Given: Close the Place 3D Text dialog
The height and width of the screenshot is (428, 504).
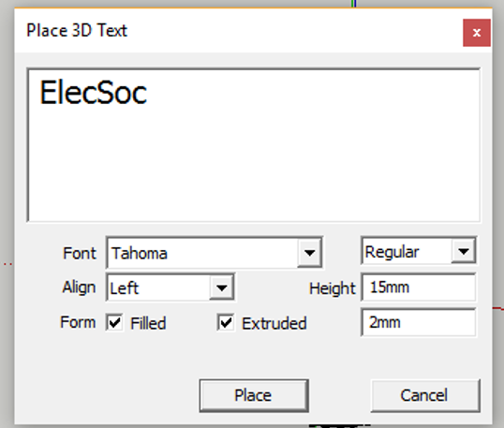Looking at the screenshot, I should tap(476, 33).
